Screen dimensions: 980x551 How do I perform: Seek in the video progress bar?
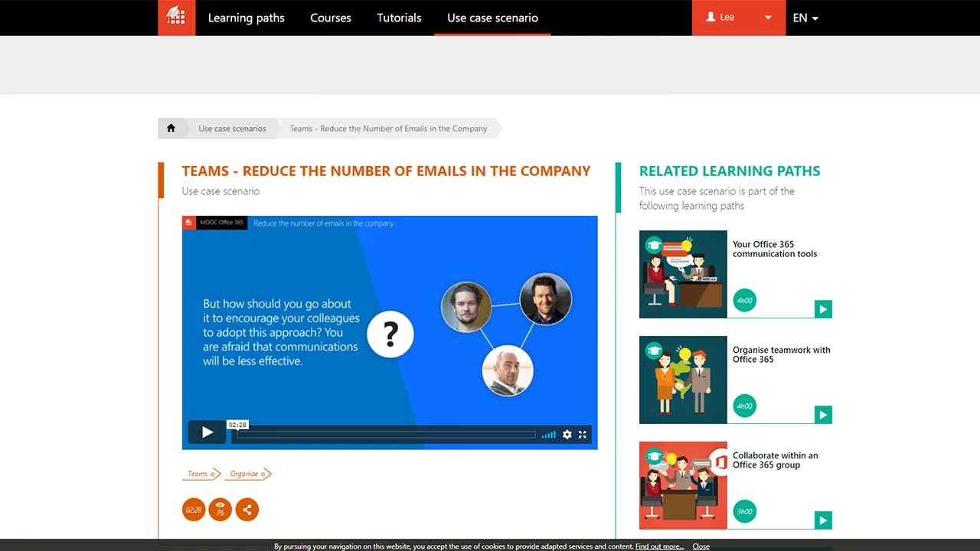tap(386, 435)
